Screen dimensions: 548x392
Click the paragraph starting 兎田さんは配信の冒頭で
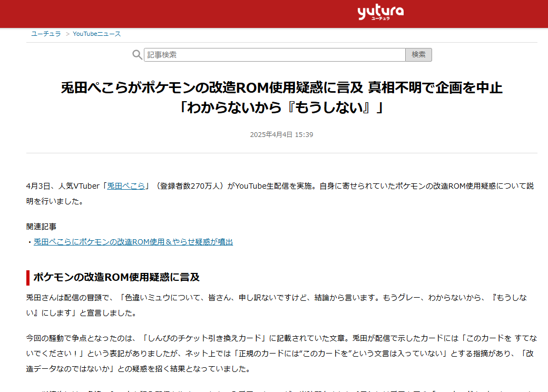tap(277, 306)
